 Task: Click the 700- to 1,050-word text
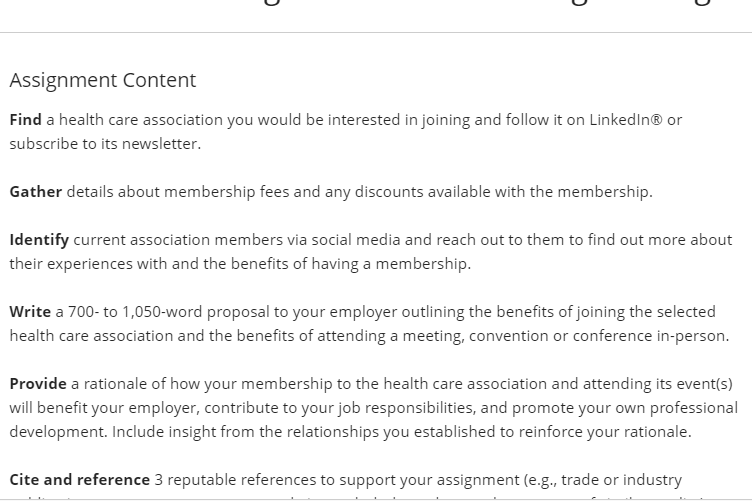[x=136, y=312]
